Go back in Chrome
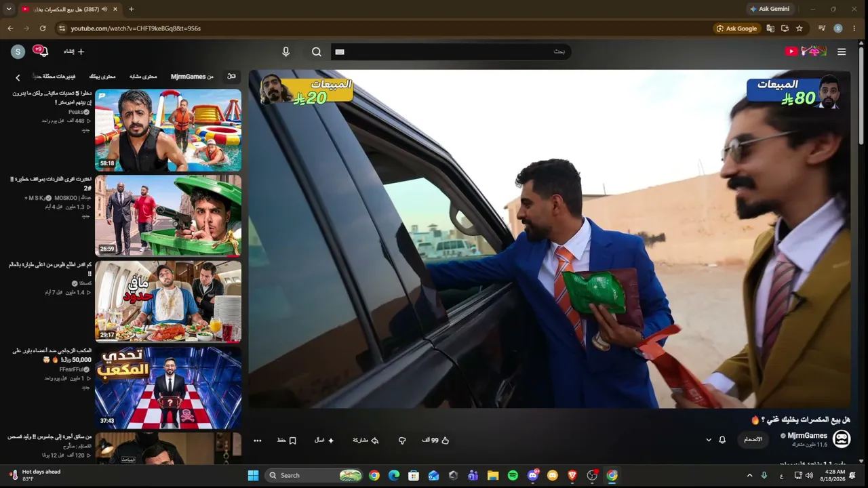868x488 pixels. tap(10, 28)
